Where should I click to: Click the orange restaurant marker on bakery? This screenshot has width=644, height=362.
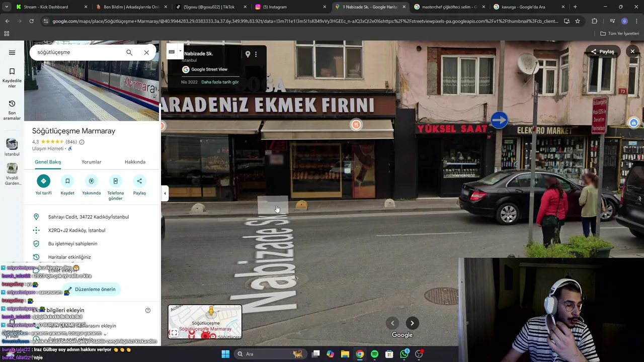coord(356,125)
